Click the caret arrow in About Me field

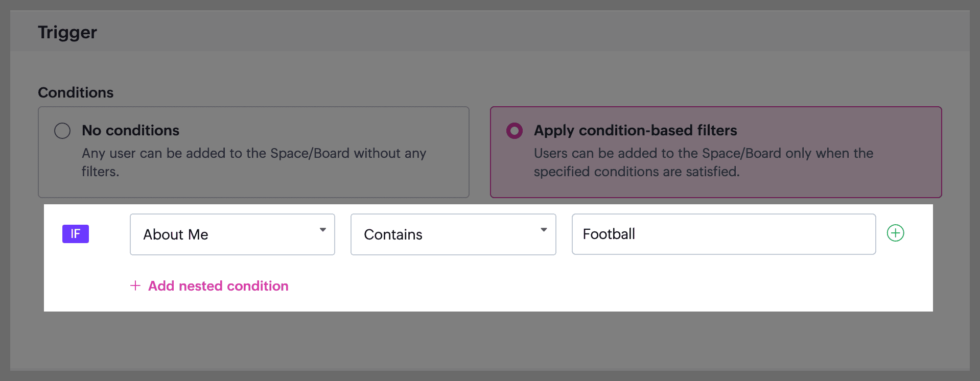click(x=323, y=230)
